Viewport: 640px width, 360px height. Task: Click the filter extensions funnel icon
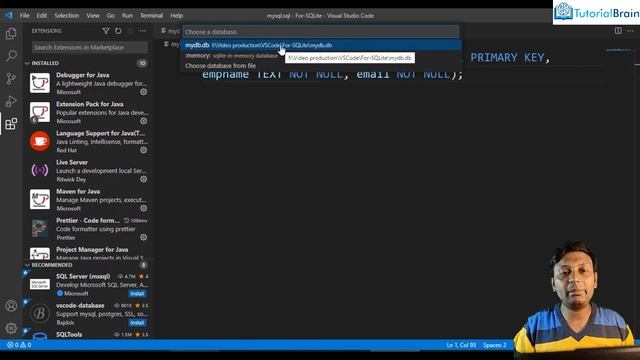[106, 31]
